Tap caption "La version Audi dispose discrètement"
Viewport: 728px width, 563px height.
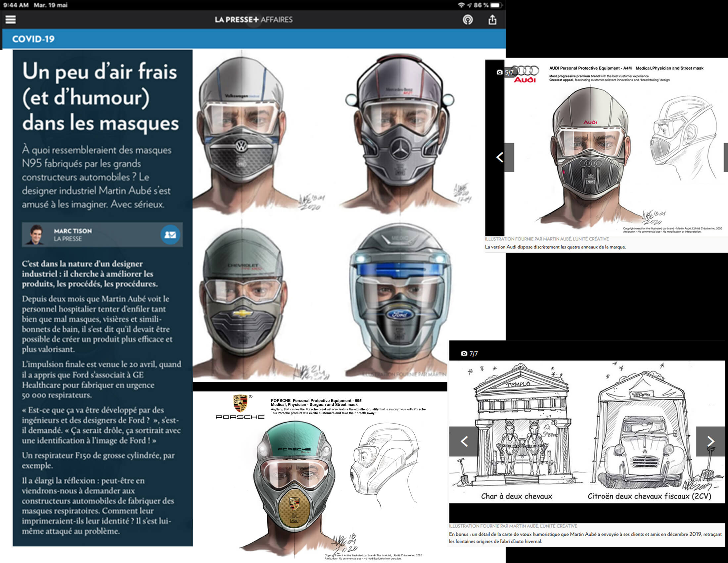point(555,247)
